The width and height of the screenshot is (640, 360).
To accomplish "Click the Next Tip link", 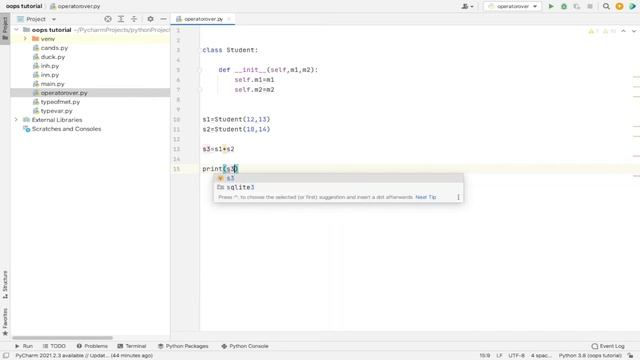I will (426, 197).
